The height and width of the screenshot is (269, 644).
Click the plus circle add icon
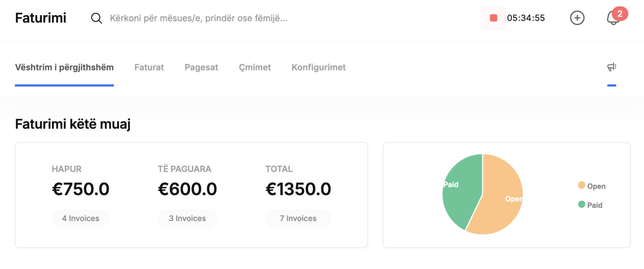tap(577, 18)
